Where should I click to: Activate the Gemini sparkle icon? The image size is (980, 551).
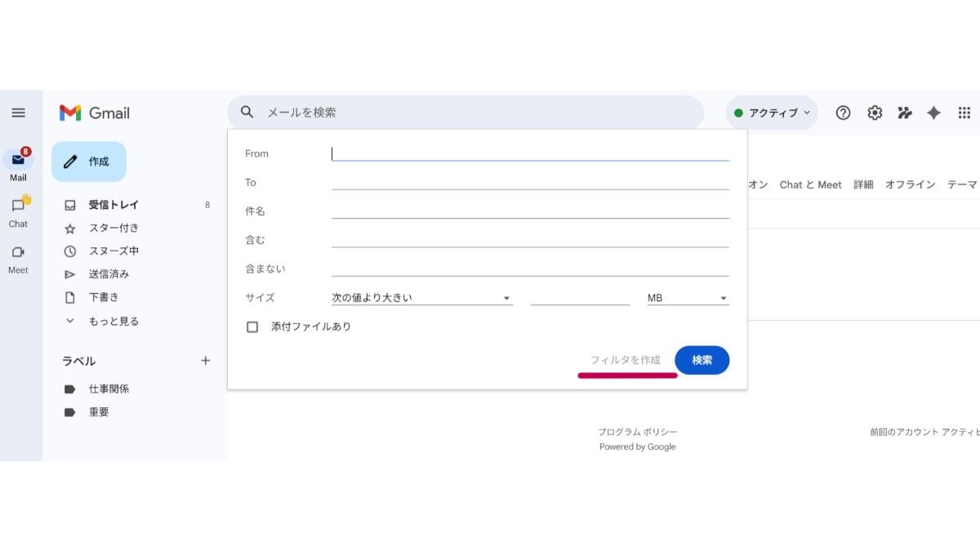933,112
